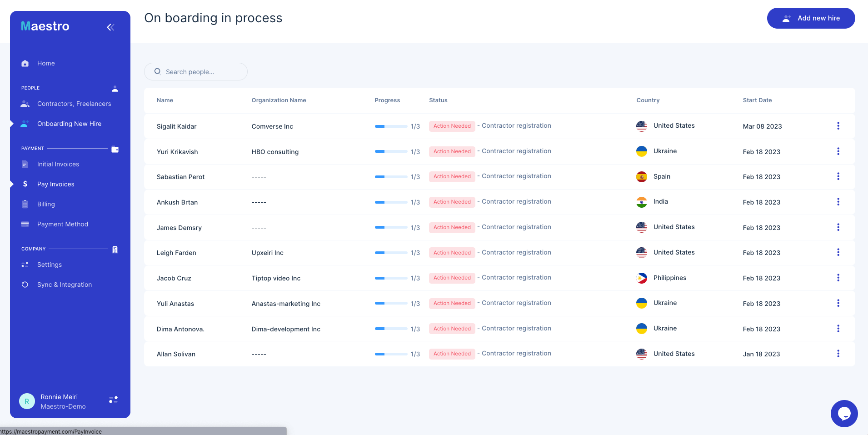This screenshot has width=868, height=435.
Task: Switch to the Settings section
Action: 49,265
